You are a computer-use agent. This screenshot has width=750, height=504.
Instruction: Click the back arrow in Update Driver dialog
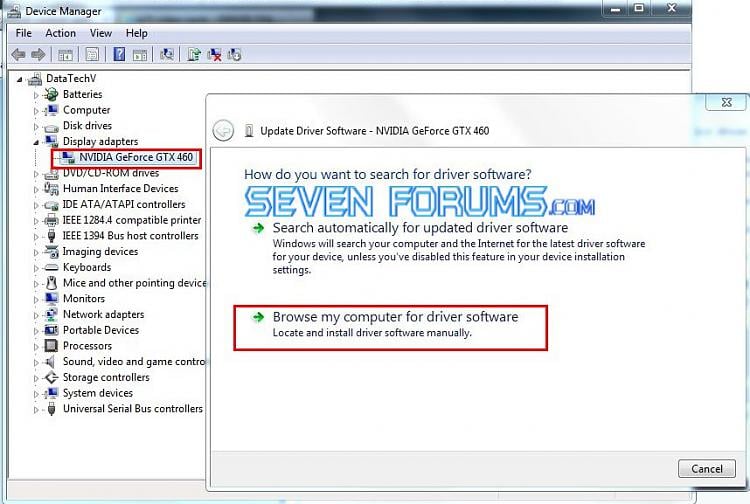pos(223,131)
